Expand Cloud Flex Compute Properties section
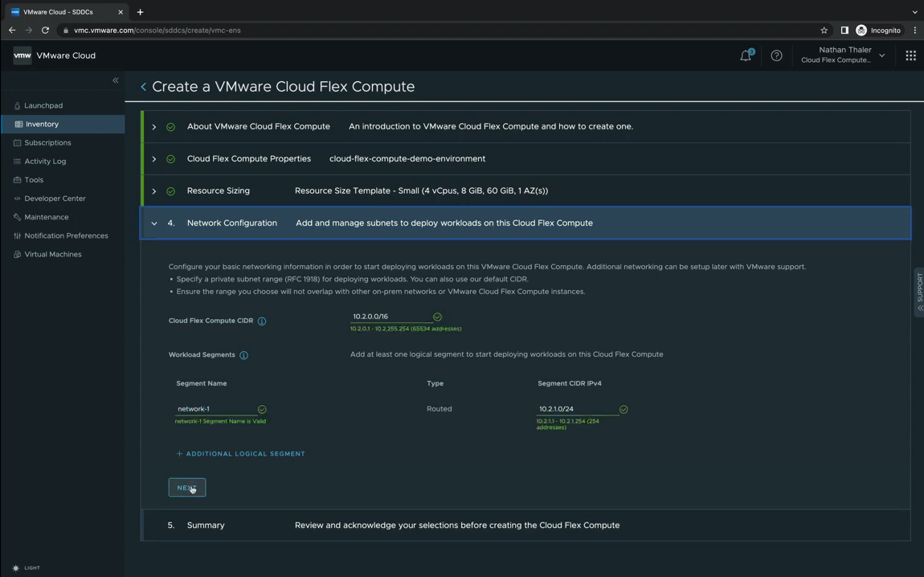The image size is (924, 577). click(x=153, y=159)
